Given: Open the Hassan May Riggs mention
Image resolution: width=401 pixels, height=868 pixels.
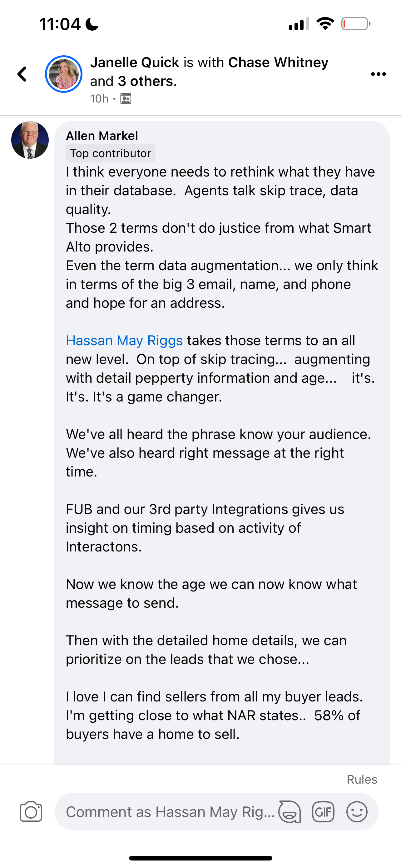Looking at the screenshot, I should [x=124, y=341].
